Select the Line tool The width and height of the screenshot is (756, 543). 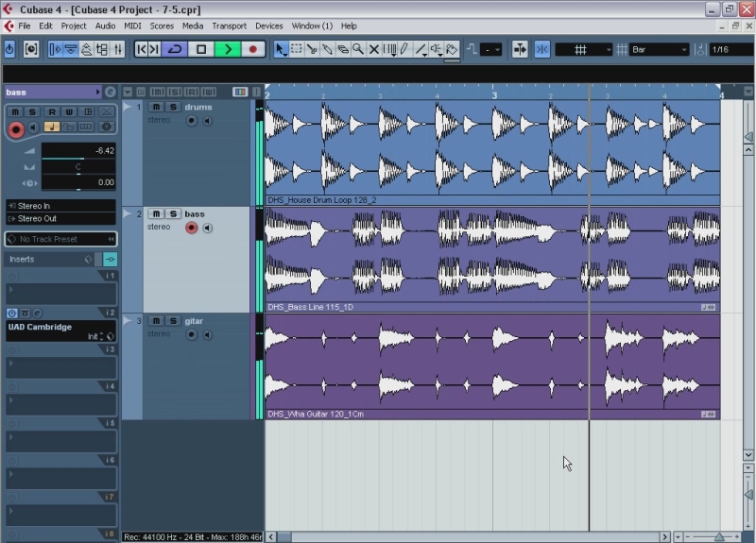[421, 49]
